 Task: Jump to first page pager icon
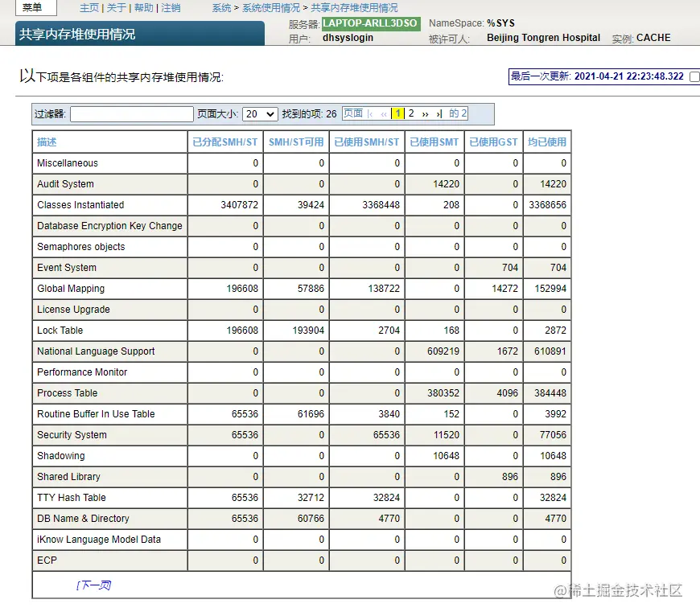click(x=370, y=113)
